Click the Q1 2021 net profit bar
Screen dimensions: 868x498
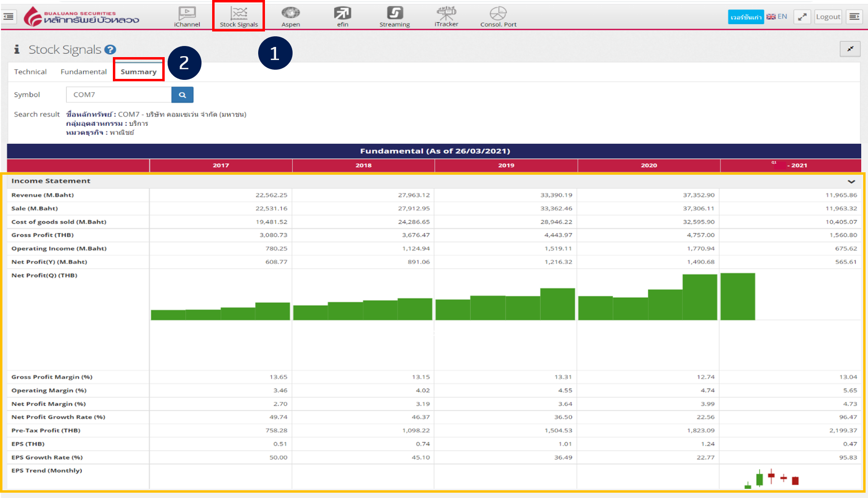click(738, 296)
